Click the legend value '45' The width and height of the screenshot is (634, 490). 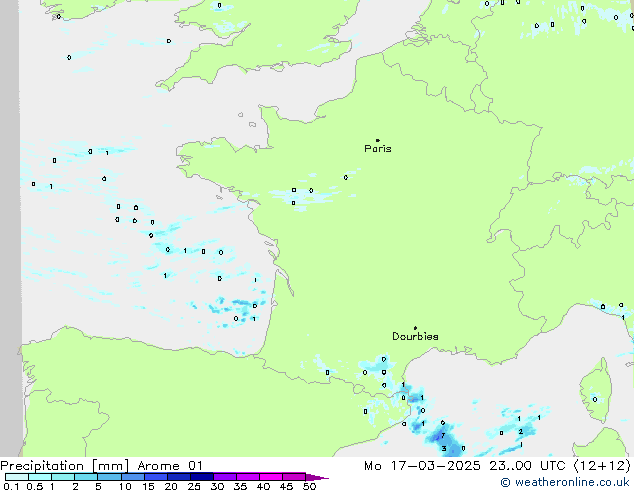[286, 486]
